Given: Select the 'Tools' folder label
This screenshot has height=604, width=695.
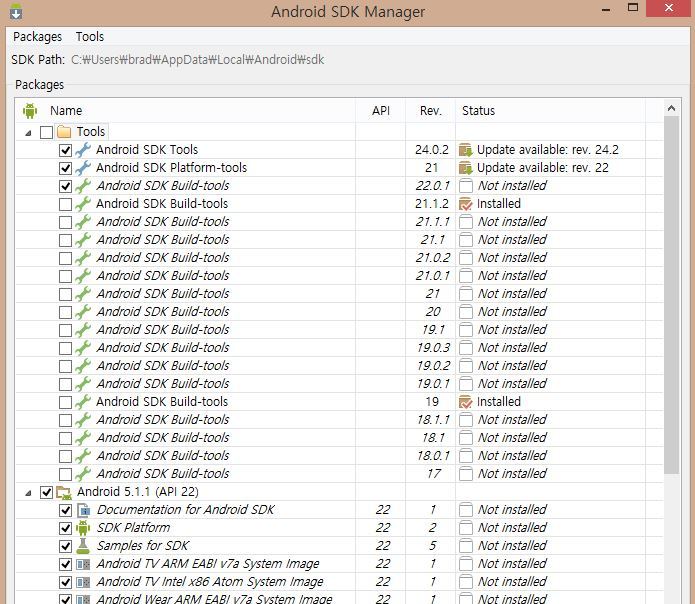Looking at the screenshot, I should 91,132.
